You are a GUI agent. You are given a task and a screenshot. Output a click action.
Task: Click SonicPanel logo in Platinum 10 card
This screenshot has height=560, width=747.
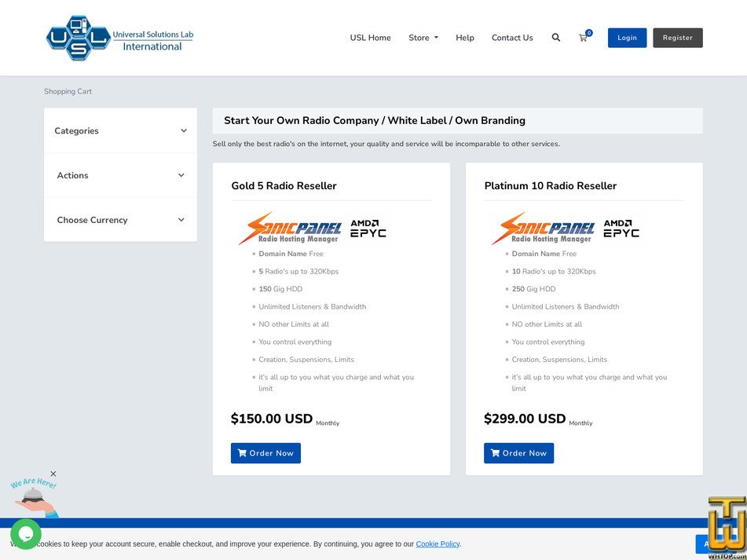click(x=543, y=228)
